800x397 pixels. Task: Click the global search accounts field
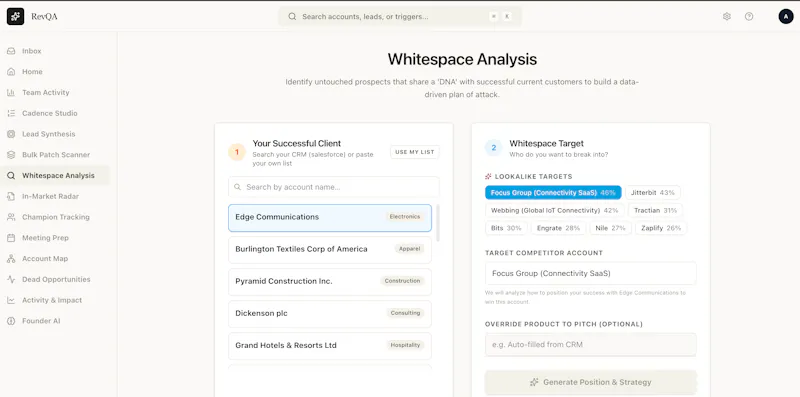[400, 16]
